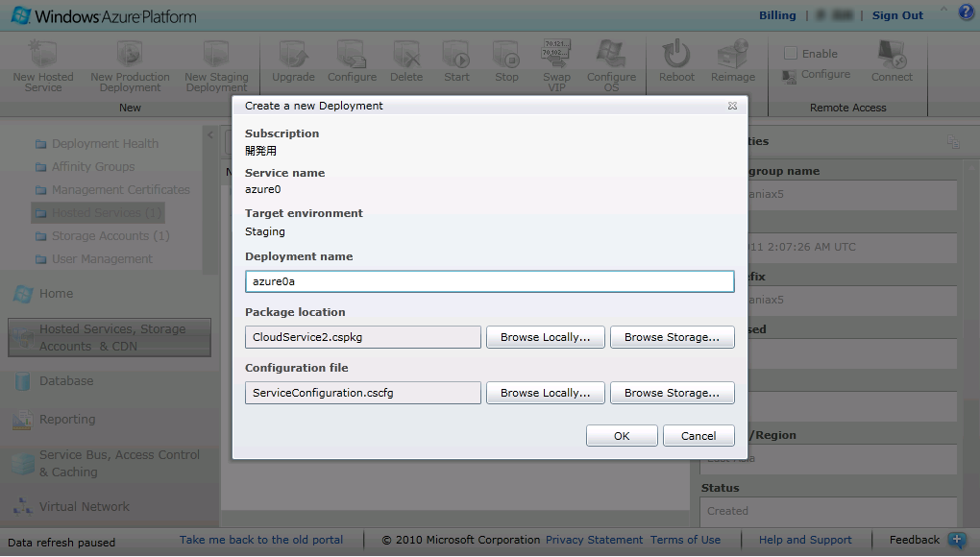Click the Home section Azure icon
The height and width of the screenshot is (557, 980).
[x=23, y=294]
